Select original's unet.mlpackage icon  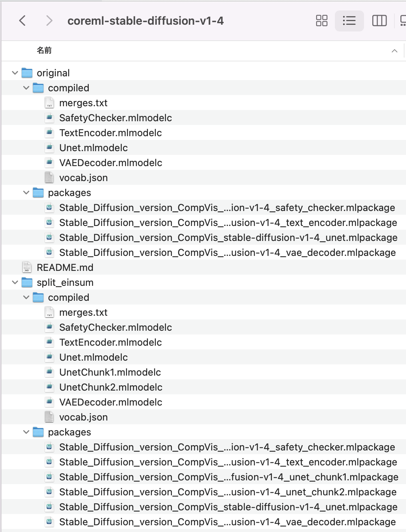click(x=49, y=238)
